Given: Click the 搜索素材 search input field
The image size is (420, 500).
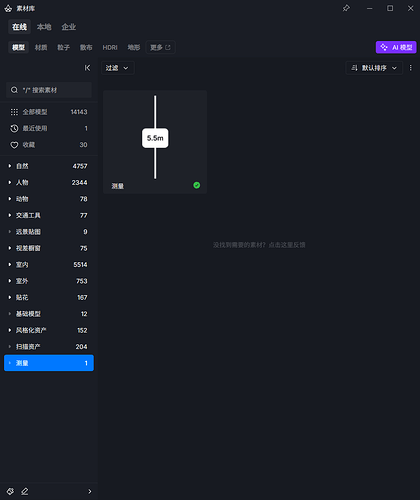Looking at the screenshot, I should (x=49, y=90).
